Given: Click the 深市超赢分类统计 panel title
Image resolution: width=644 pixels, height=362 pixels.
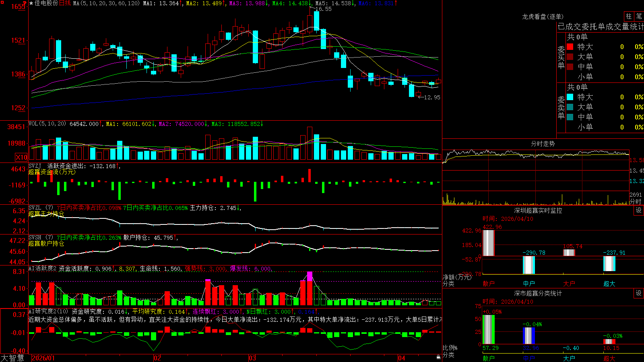Looking at the screenshot, I should [538, 293].
